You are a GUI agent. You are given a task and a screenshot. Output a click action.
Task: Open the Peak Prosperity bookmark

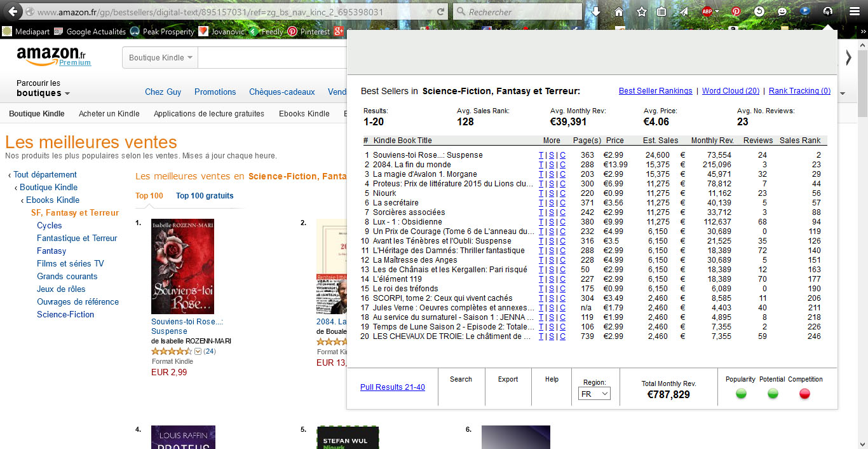pyautogui.click(x=162, y=31)
